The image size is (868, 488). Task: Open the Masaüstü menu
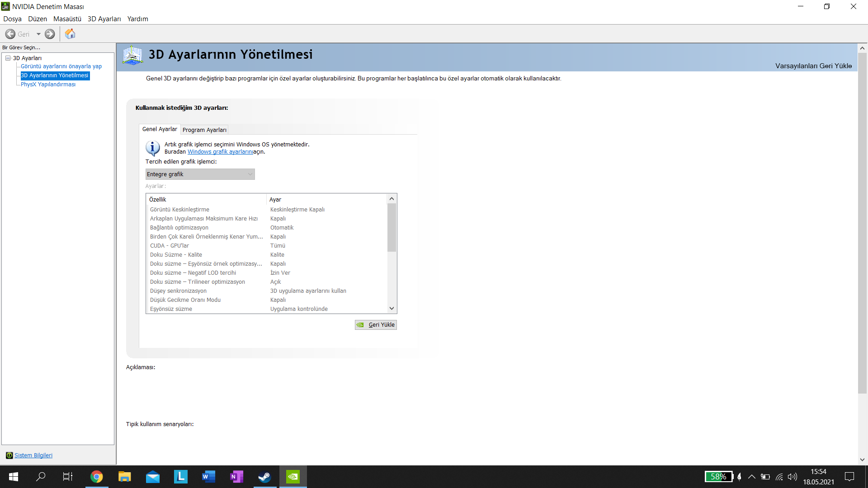pyautogui.click(x=67, y=19)
